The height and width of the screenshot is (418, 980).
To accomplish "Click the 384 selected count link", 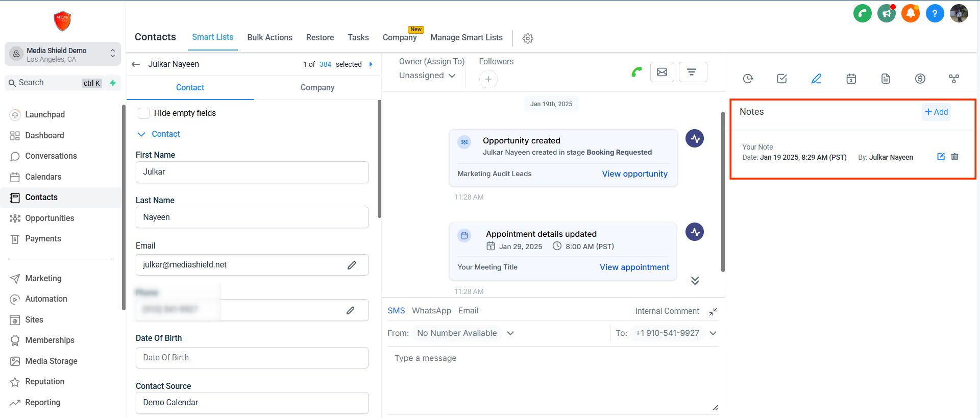I will 325,64.
